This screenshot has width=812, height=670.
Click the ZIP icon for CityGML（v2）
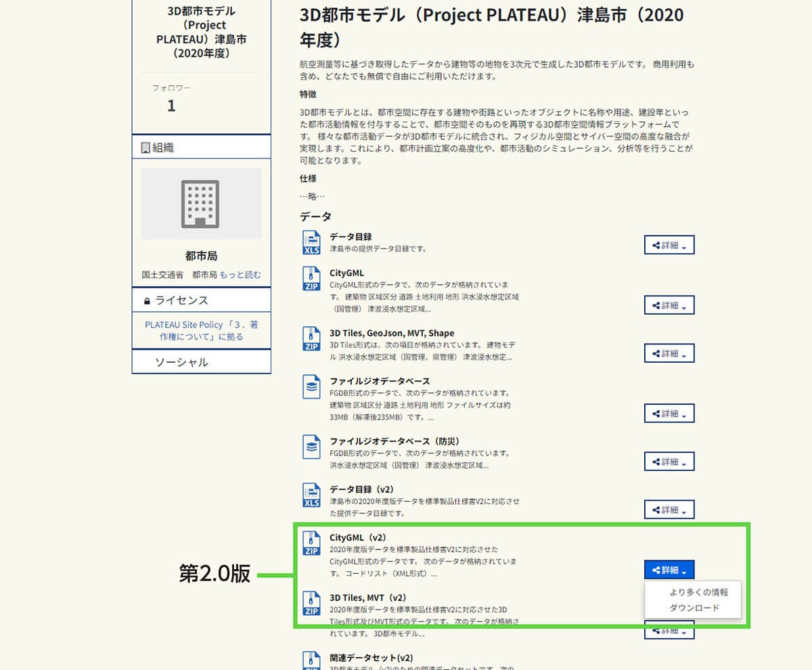[x=311, y=543]
